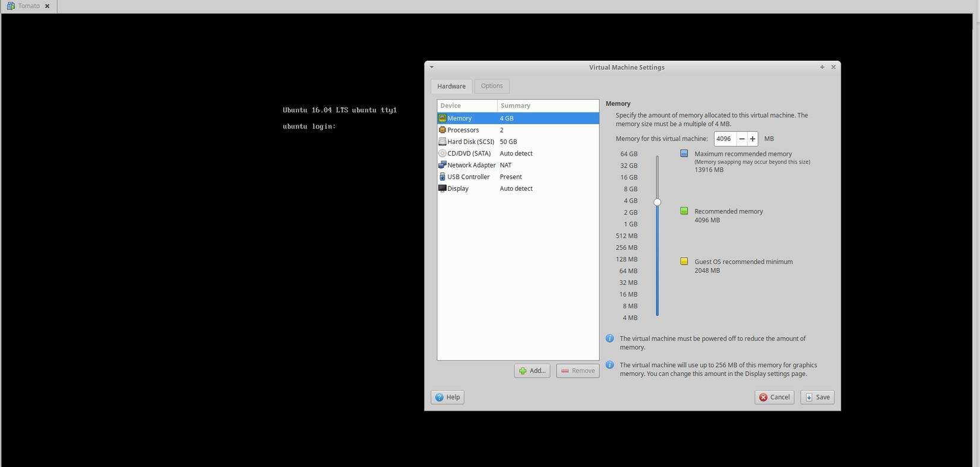Pick the Display monitor icon

point(442,188)
